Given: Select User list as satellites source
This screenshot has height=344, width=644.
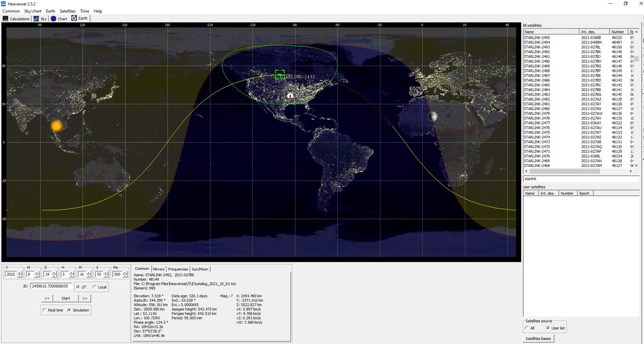Looking at the screenshot, I should pos(555,327).
